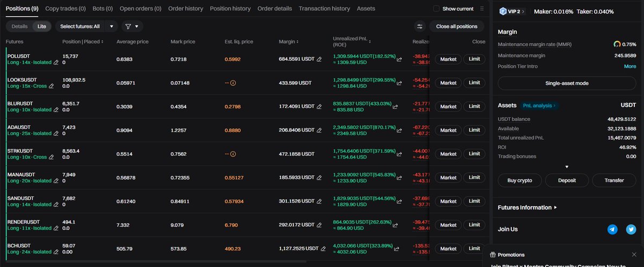
Task: Sort by Unrealized PnL column
Action: [352, 41]
